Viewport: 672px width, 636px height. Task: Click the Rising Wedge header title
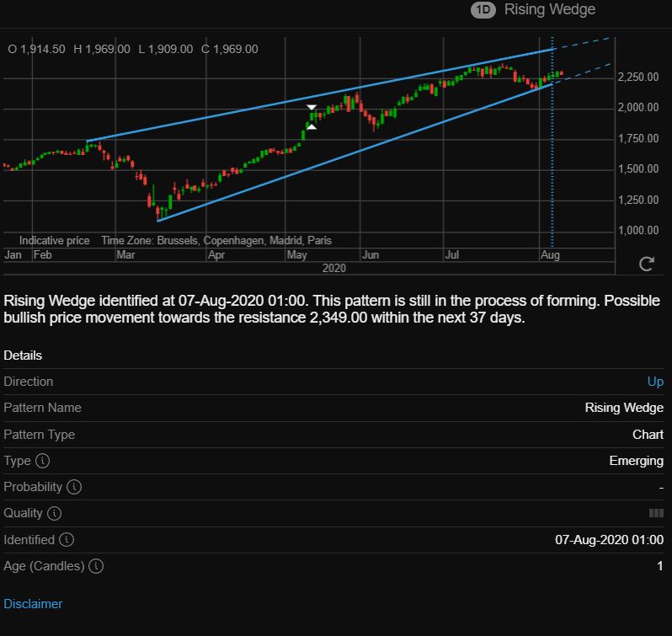tap(550, 9)
